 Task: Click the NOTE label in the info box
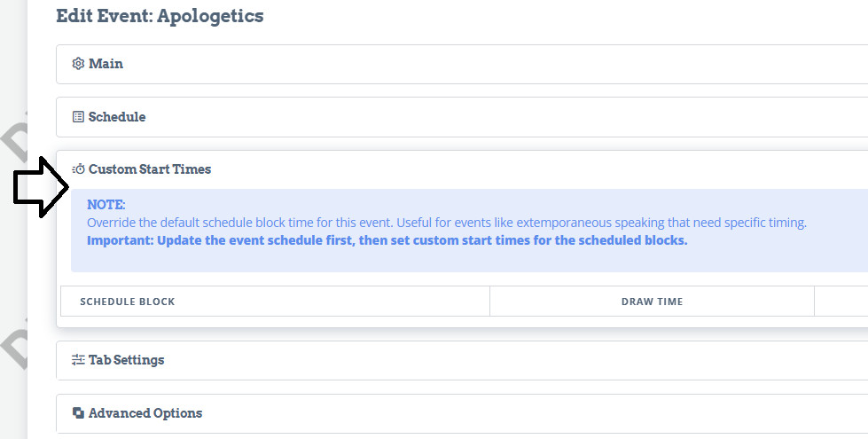point(106,204)
